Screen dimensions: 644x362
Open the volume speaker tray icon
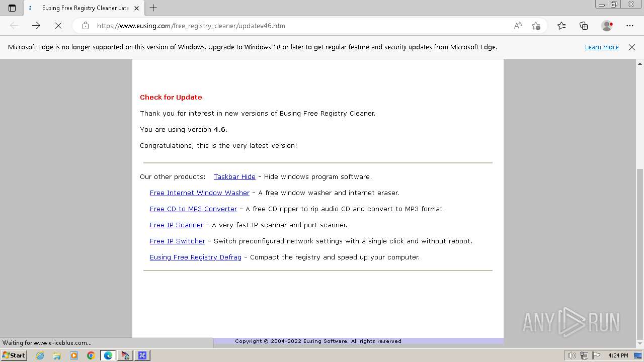(x=573, y=355)
